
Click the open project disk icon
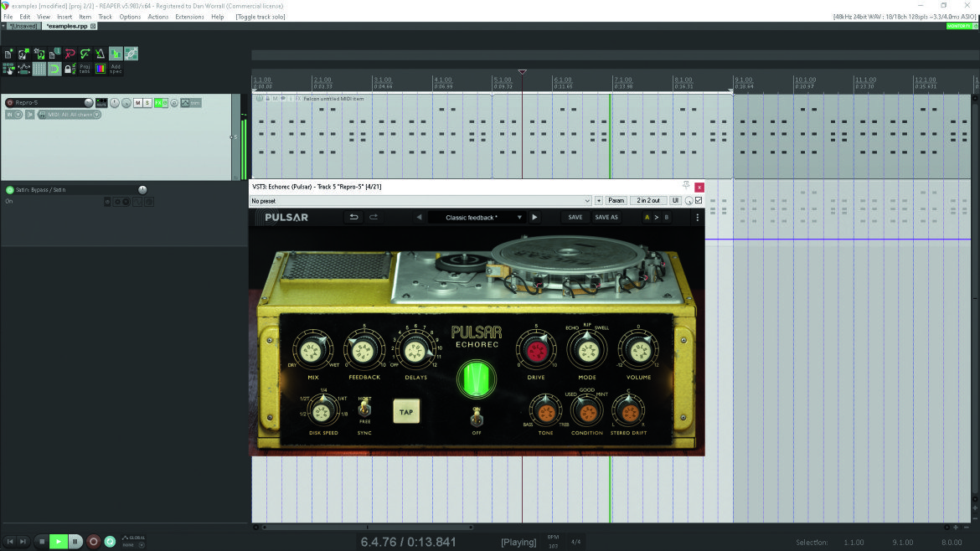[23, 54]
